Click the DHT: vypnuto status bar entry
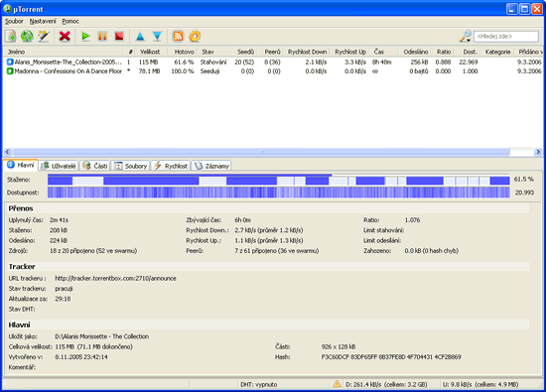The width and height of the screenshot is (546, 392). pyautogui.click(x=259, y=385)
